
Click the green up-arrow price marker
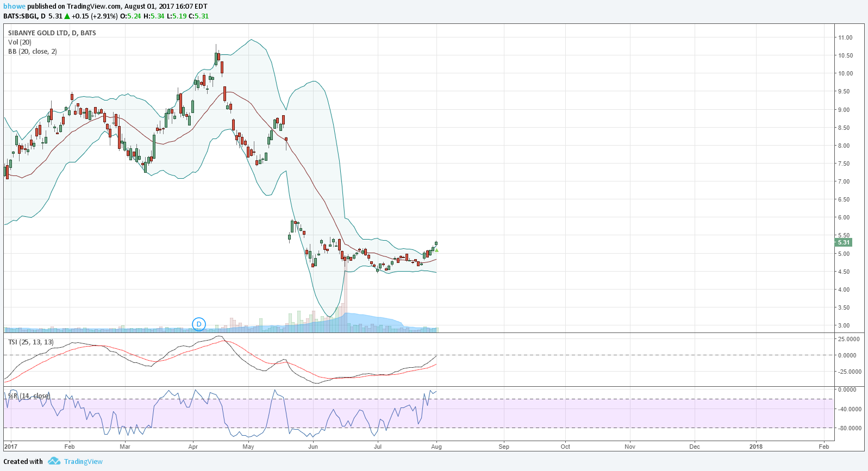click(436, 250)
